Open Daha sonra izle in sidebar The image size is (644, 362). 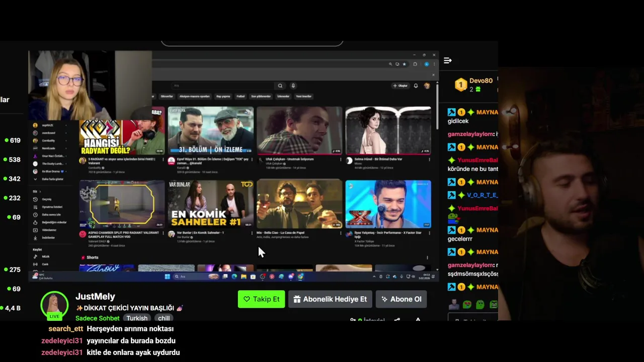click(x=47, y=215)
